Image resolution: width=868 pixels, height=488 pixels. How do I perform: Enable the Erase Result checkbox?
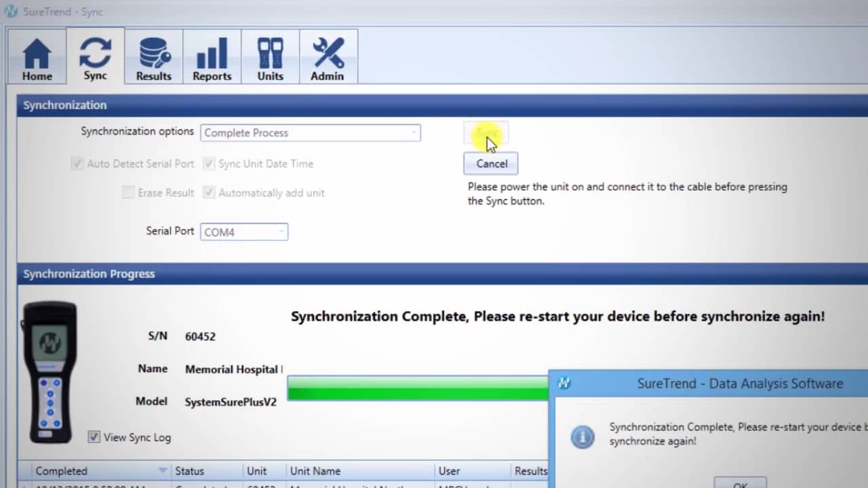pos(127,193)
